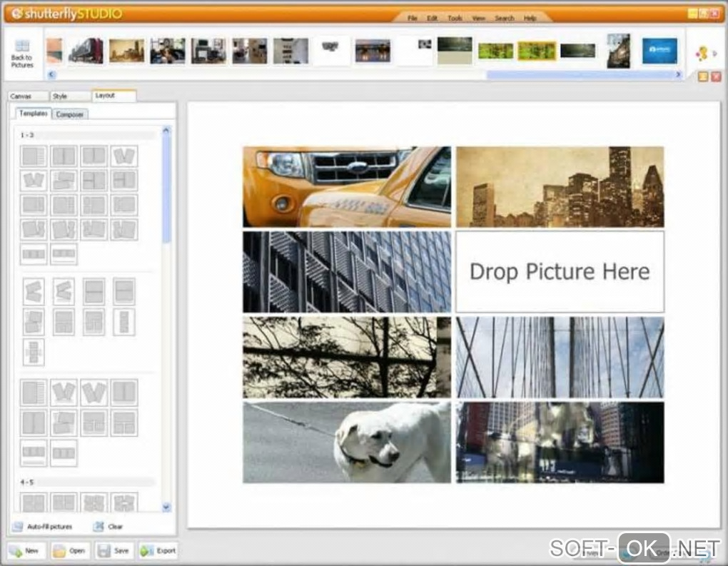The width and height of the screenshot is (728, 566).
Task: Click the Auto-fill pictures icon
Action: (17, 527)
